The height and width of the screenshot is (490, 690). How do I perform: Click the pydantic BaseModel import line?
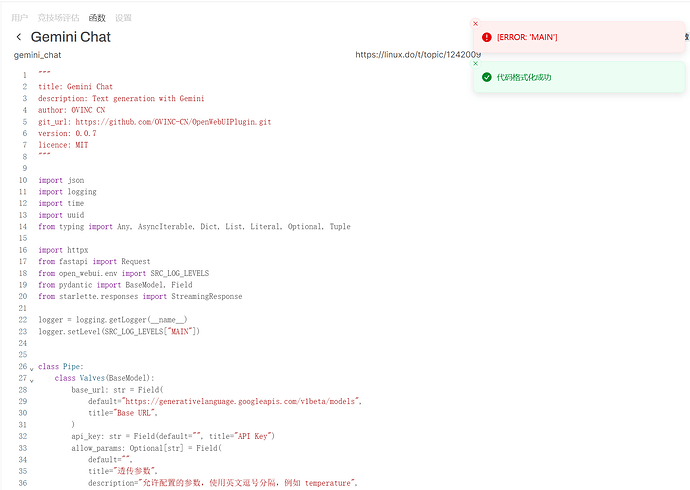click(x=115, y=285)
